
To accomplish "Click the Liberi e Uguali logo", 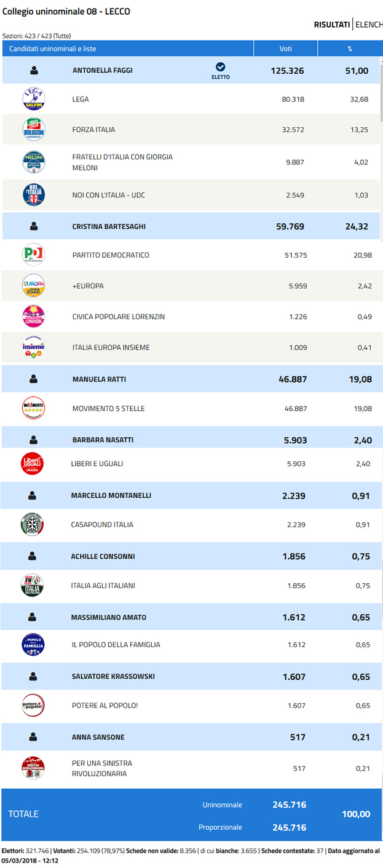I will click(32, 463).
